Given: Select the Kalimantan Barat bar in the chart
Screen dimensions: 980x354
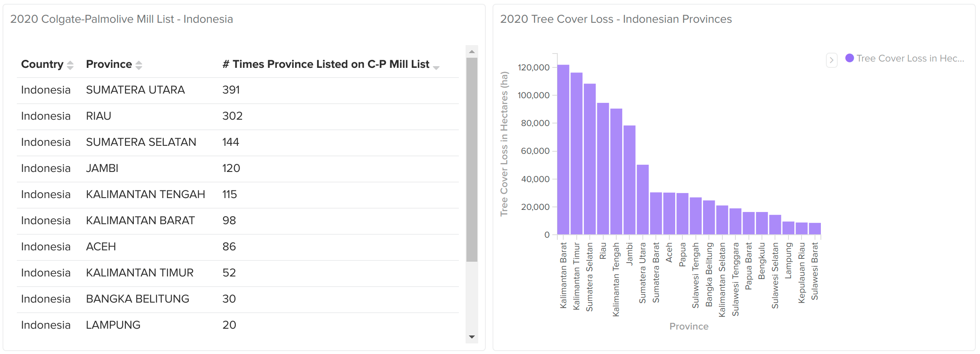Looking at the screenshot, I should pos(563,150).
